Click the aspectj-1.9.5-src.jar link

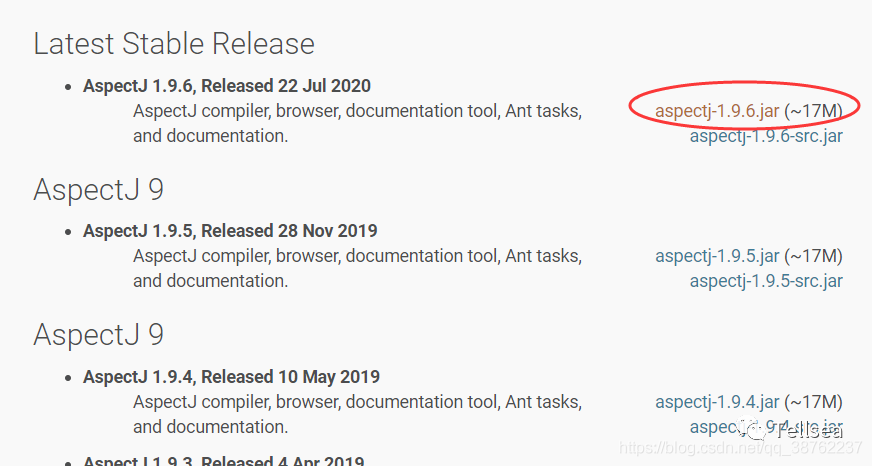[x=766, y=281]
